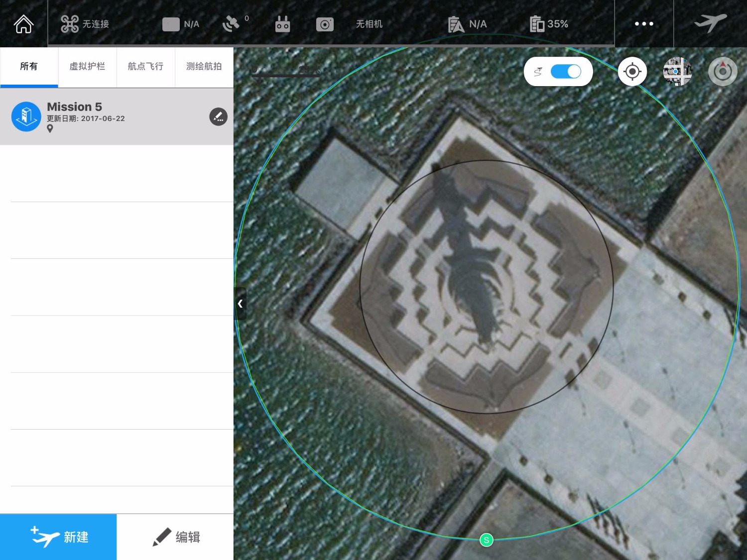
Task: Go to the home screen icon
Action: [23, 23]
